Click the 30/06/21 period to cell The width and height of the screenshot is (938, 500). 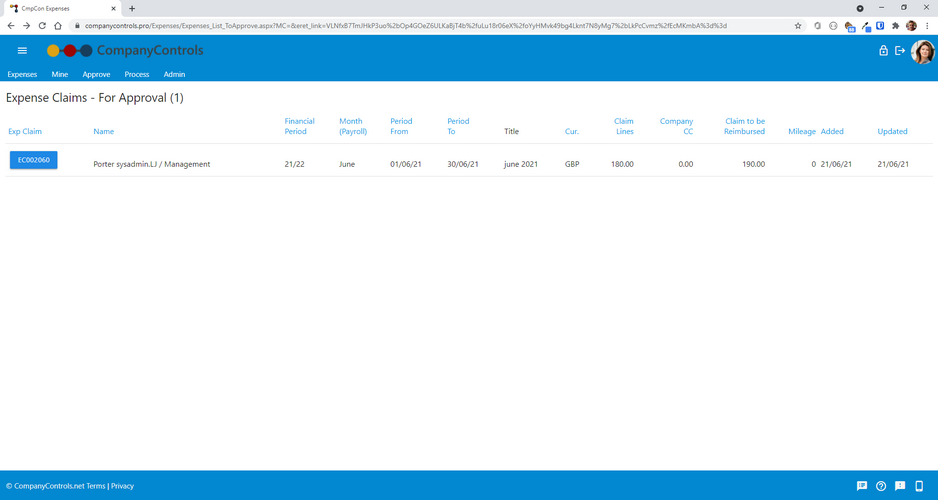[463, 164]
